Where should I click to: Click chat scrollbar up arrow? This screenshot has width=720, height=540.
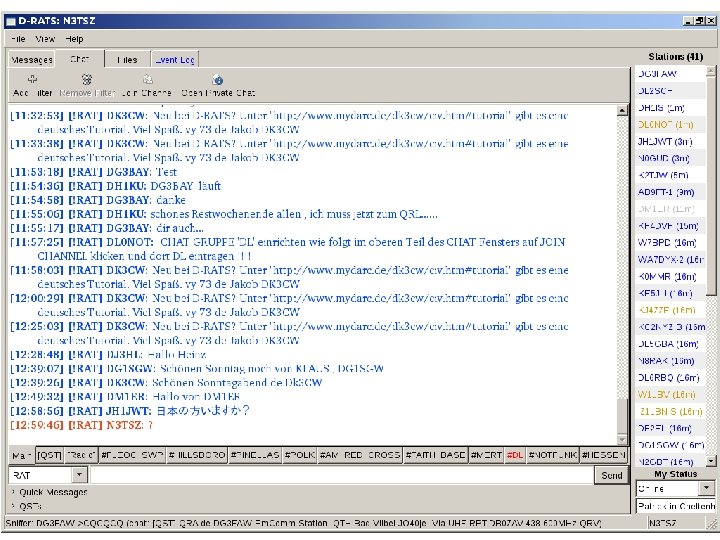(622, 110)
